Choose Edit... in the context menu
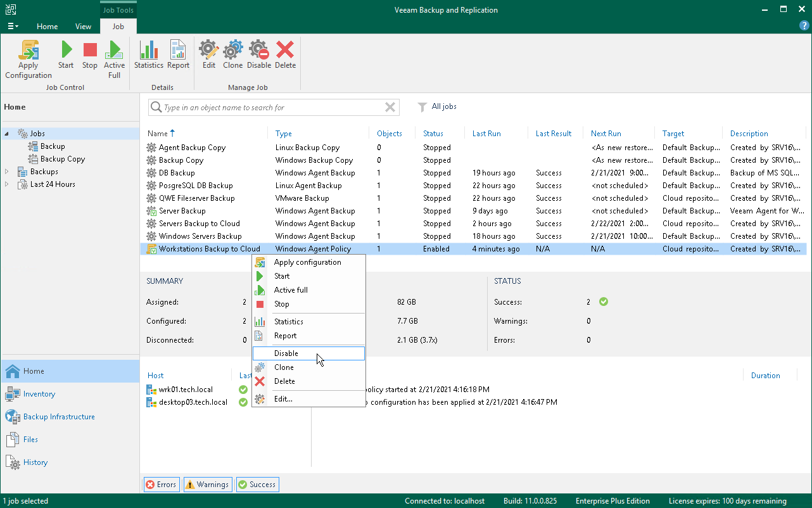This screenshot has width=812, height=508. point(308,399)
